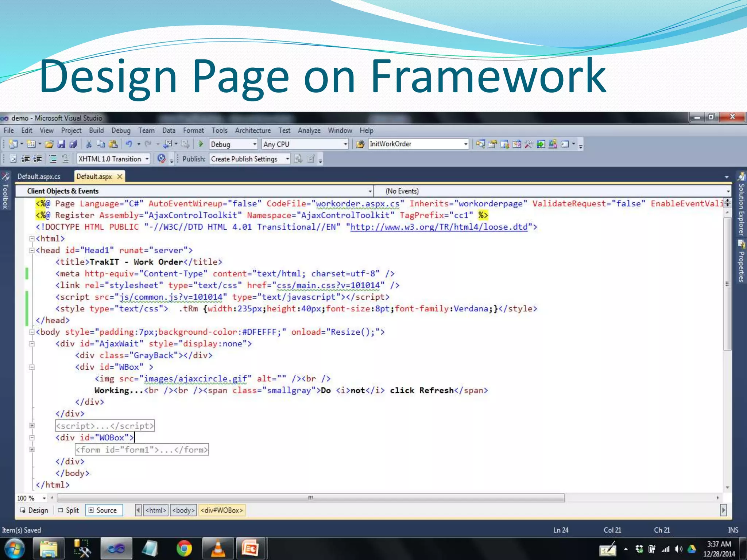747x560 pixels.
Task: Switch to Design view button
Action: coord(34,510)
